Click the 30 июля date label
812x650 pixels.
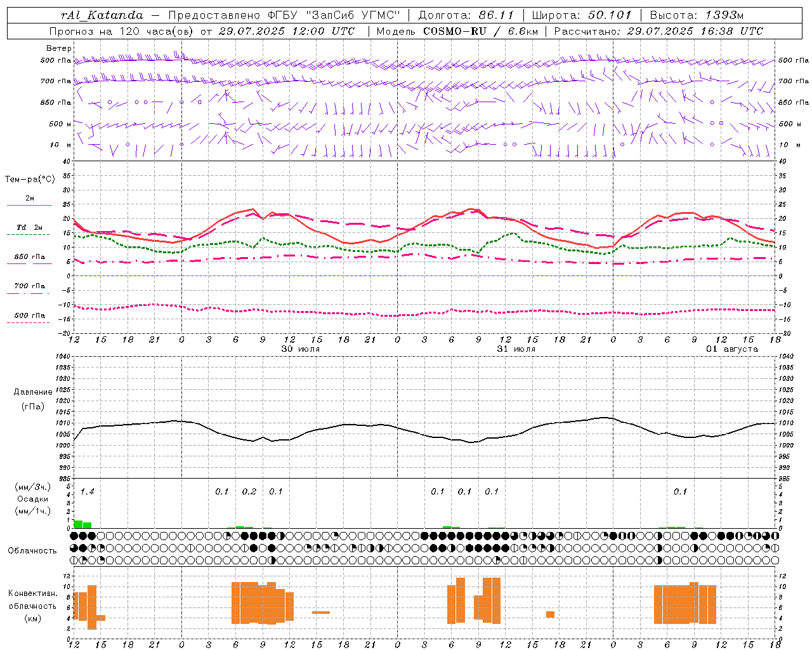(x=301, y=349)
